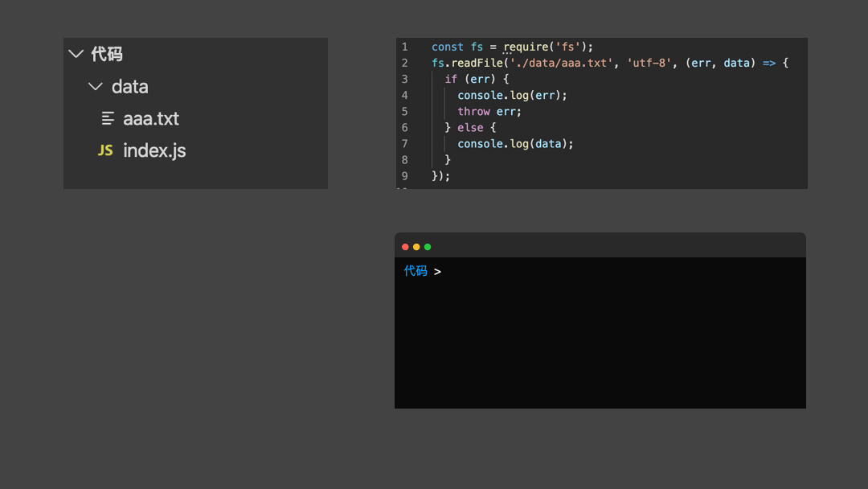Click line number 9 in the editor gutter
Viewport: 868px width, 489px height.
coord(404,176)
